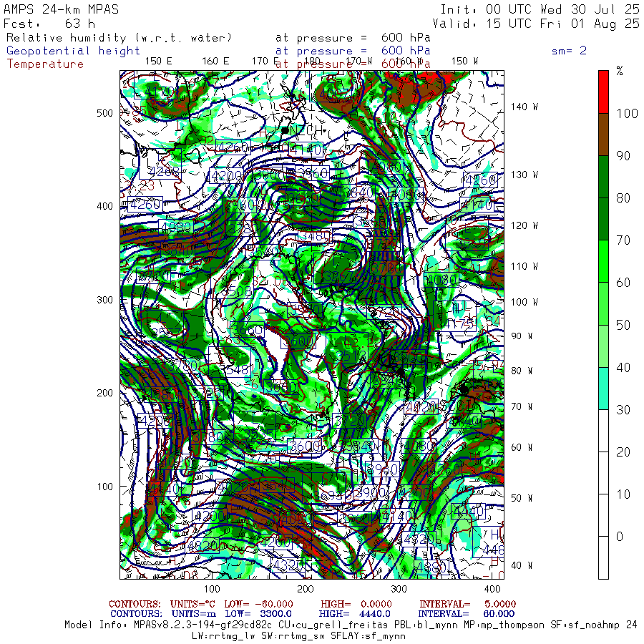The image size is (644, 644).
Task: Click the red 'Temperature' label
Action: 45,64
